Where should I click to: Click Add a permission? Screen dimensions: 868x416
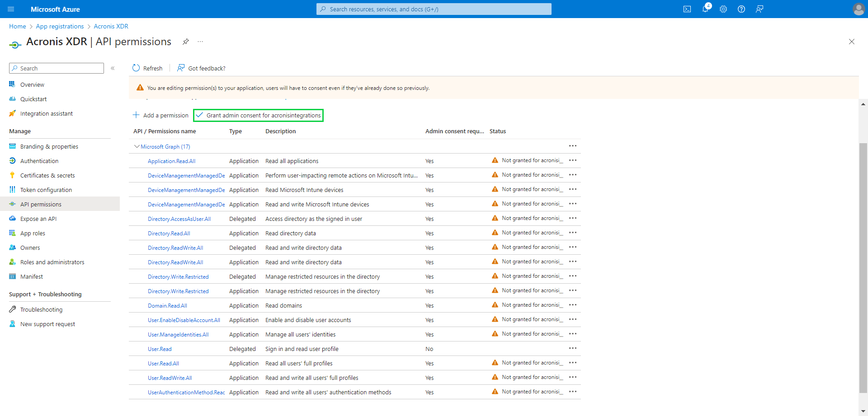160,115
